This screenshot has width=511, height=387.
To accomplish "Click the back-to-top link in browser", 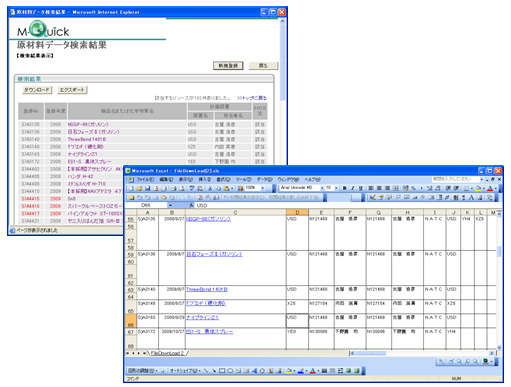I will (252, 98).
